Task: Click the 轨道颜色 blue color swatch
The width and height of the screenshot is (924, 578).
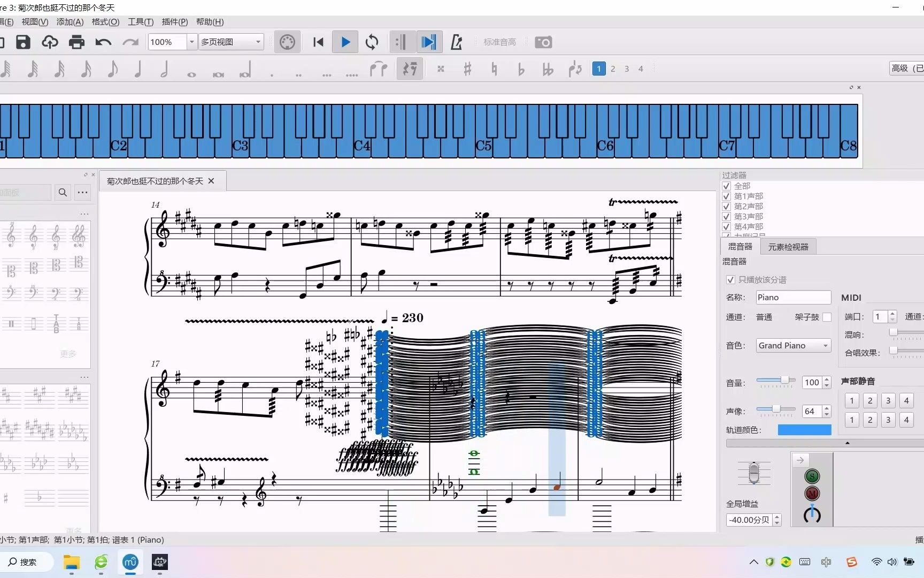Action: click(x=804, y=430)
